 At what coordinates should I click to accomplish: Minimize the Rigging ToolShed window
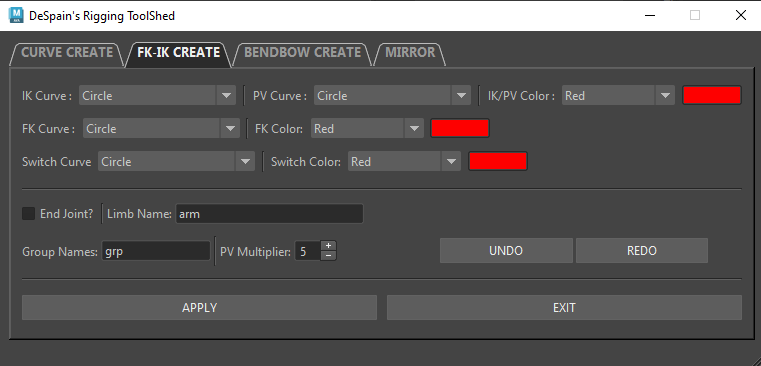click(x=650, y=16)
